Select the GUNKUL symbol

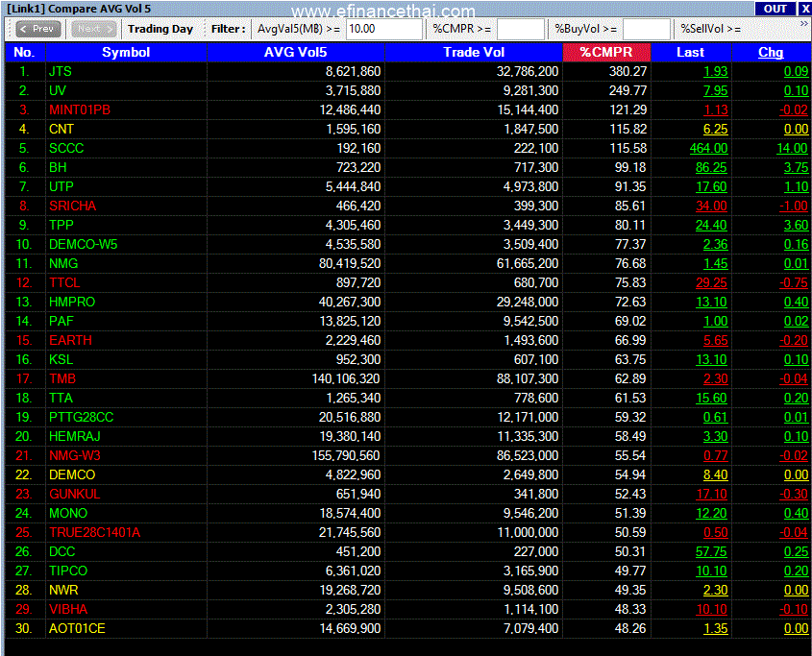(75, 494)
